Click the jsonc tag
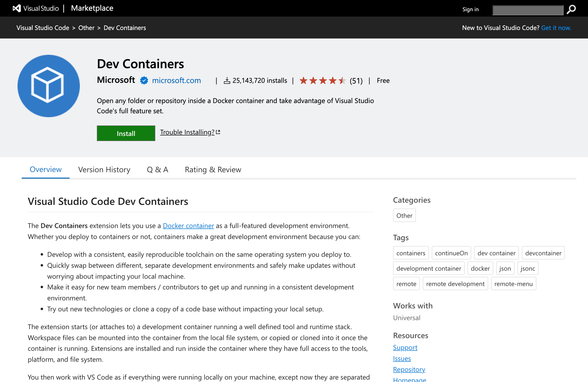The height and width of the screenshot is (382, 588). (x=528, y=268)
